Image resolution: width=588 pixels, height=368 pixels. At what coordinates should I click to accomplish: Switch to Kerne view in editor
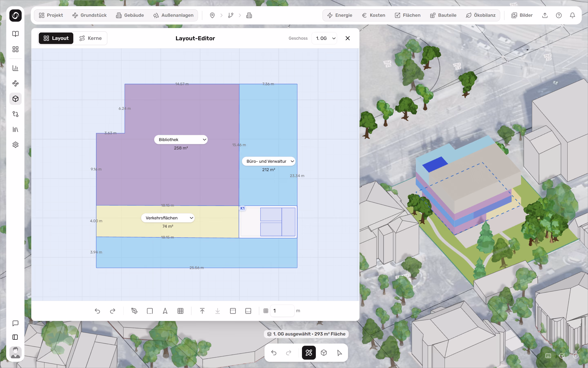(x=90, y=38)
